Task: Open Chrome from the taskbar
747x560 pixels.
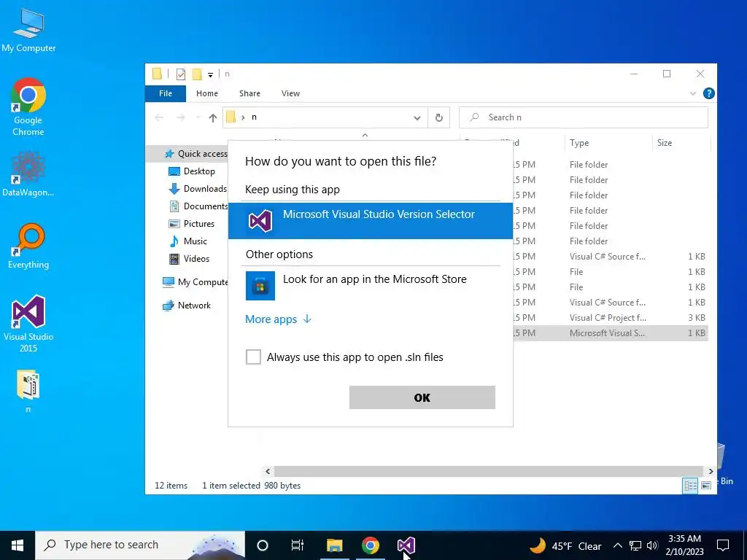Action: 370,545
